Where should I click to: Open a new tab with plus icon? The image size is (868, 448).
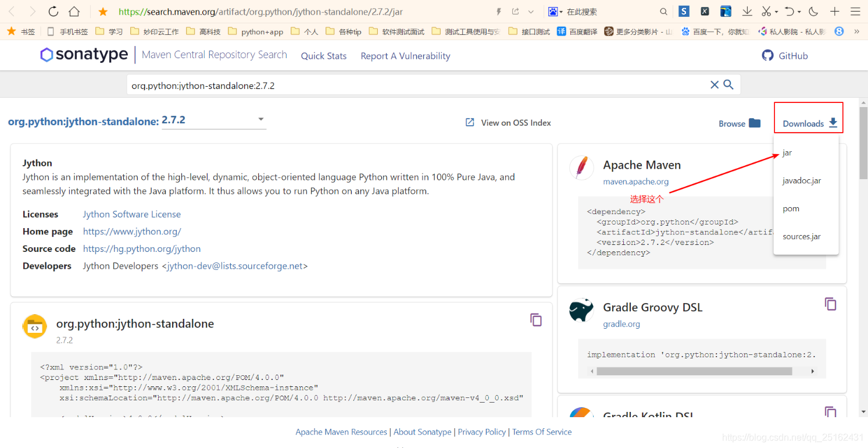tap(835, 12)
